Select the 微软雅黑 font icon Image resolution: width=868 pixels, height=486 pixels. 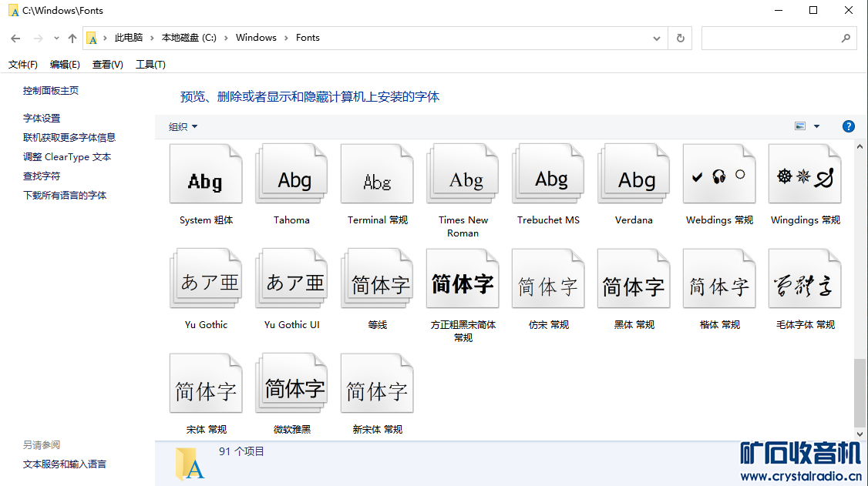tap(291, 383)
